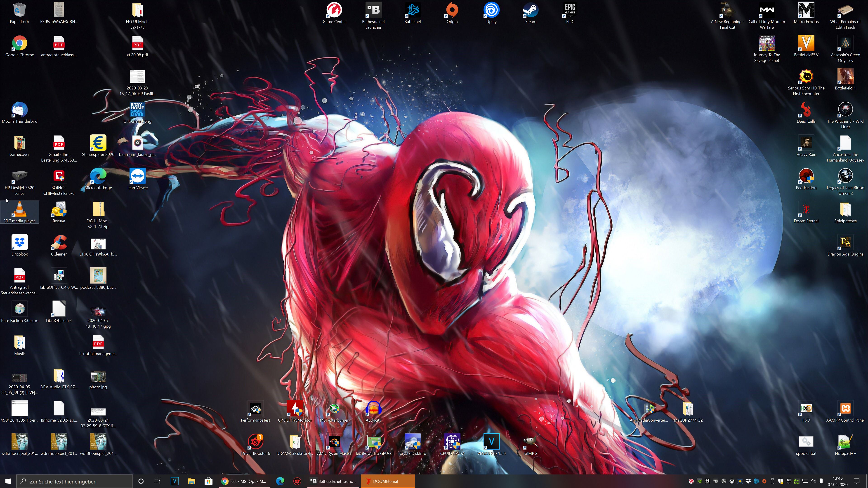Open VLC media player
The image size is (868, 488).
pyautogui.click(x=19, y=211)
